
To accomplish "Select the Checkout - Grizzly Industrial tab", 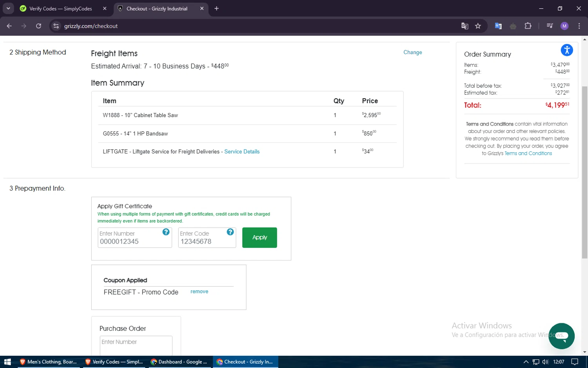I will click(157, 9).
